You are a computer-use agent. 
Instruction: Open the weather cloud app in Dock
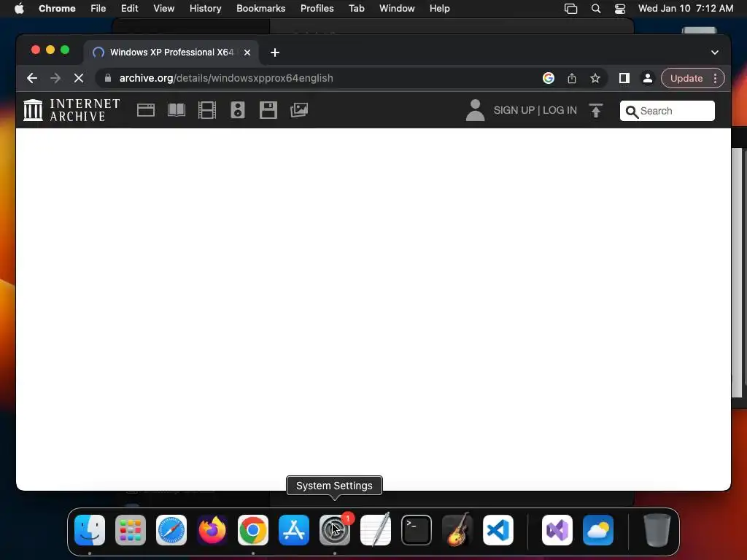(x=598, y=530)
